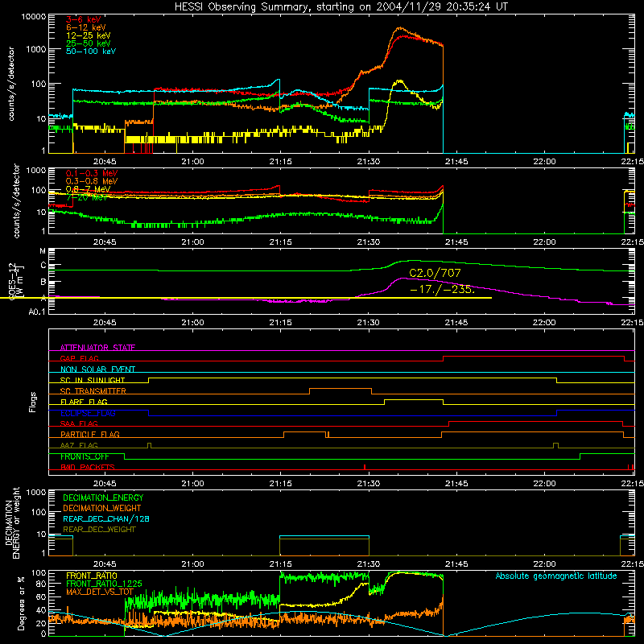Image resolution: width=644 pixels, height=644 pixels.
Task: Click the '22:00' time label below the GOES panel
Action: pos(545,323)
